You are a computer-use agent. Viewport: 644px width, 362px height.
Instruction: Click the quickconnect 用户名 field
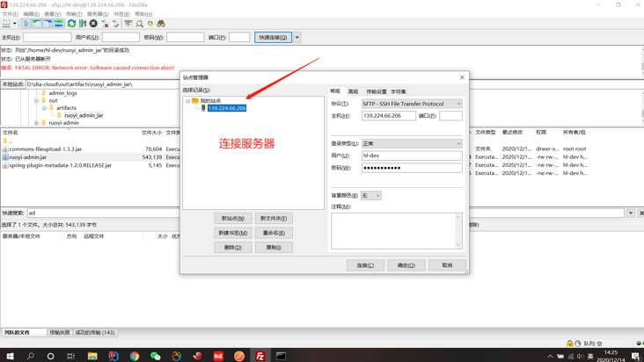pyautogui.click(x=121, y=37)
